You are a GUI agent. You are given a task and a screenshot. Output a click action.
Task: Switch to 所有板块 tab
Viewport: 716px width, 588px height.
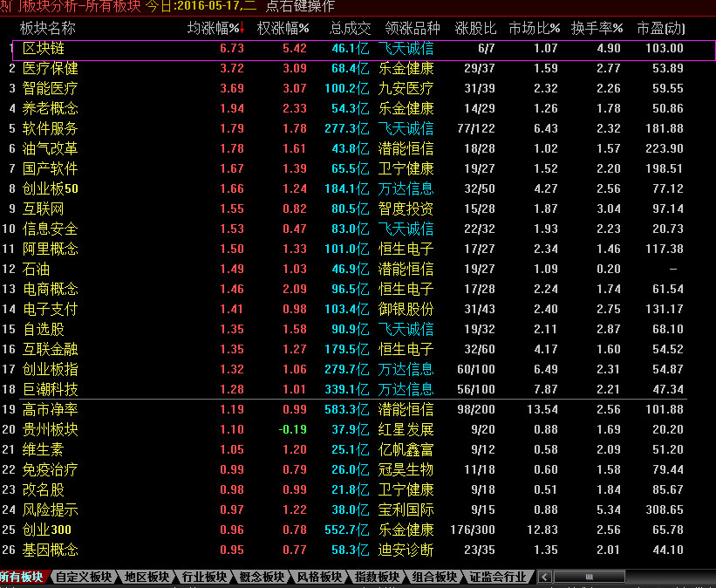pyautogui.click(x=23, y=577)
